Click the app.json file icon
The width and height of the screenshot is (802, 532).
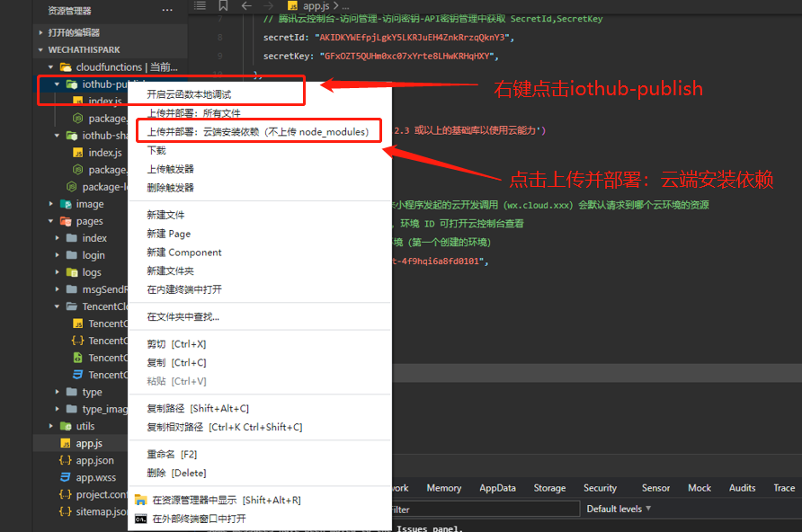(66, 460)
